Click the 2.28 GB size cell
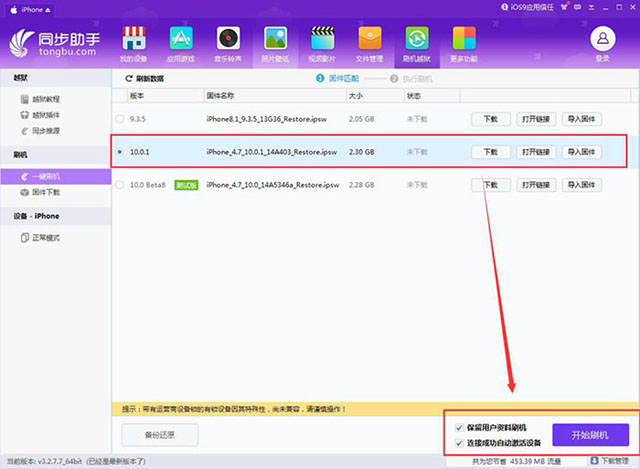The image size is (640, 469). tap(362, 185)
